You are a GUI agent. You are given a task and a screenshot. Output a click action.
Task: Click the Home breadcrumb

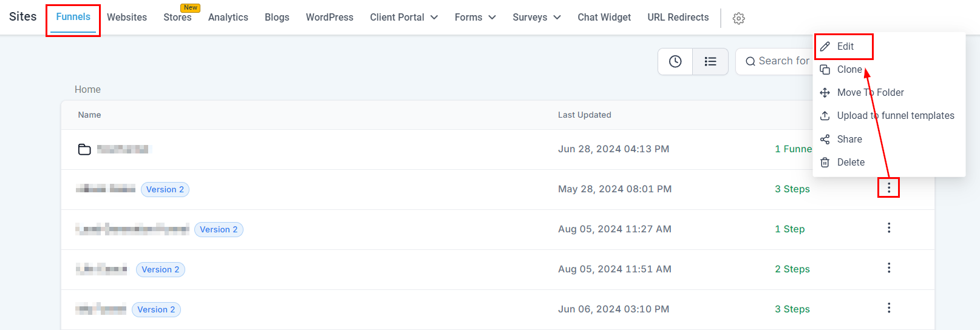coord(87,90)
